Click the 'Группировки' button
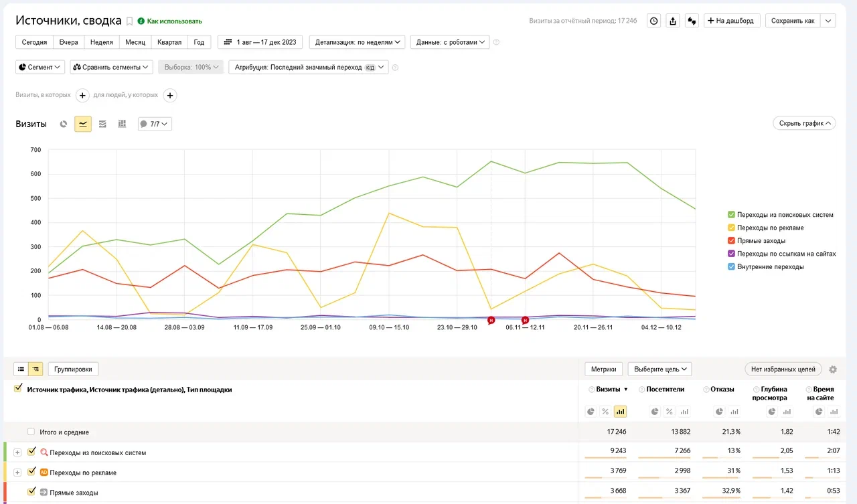 (74, 369)
